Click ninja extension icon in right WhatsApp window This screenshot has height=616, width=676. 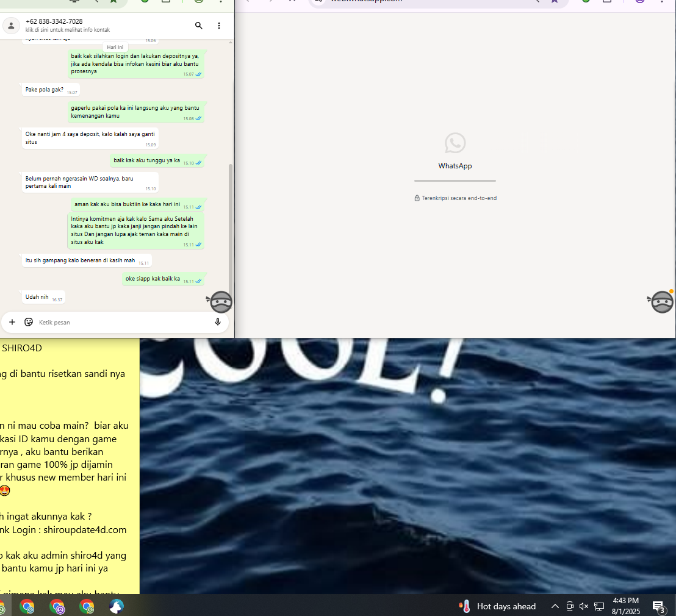[662, 302]
